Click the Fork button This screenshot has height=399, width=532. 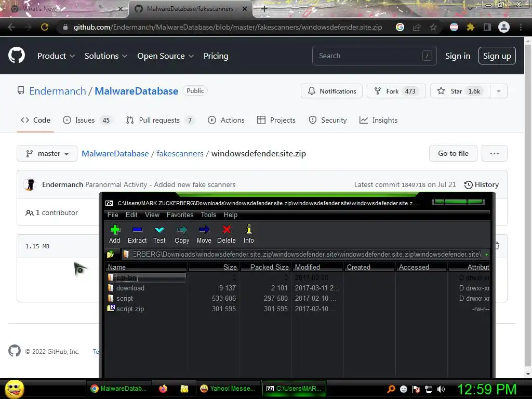point(396,91)
